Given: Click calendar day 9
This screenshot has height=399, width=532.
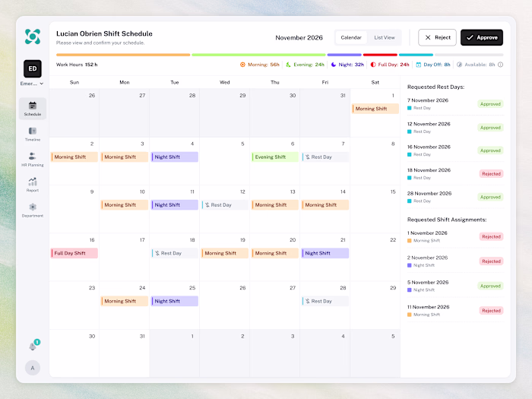Looking at the screenshot, I should tap(74, 209).
